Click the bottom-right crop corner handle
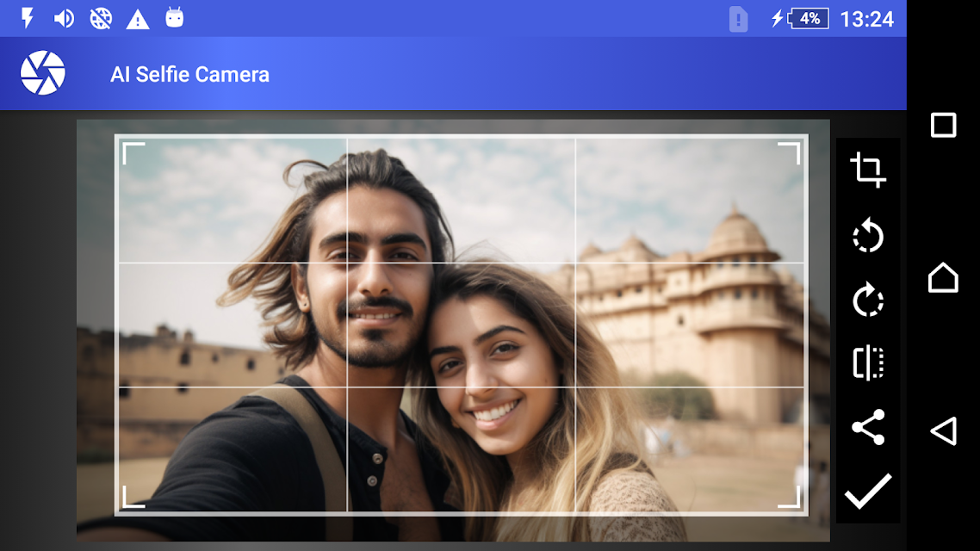Screen dimensions: 980x551 (790, 497)
